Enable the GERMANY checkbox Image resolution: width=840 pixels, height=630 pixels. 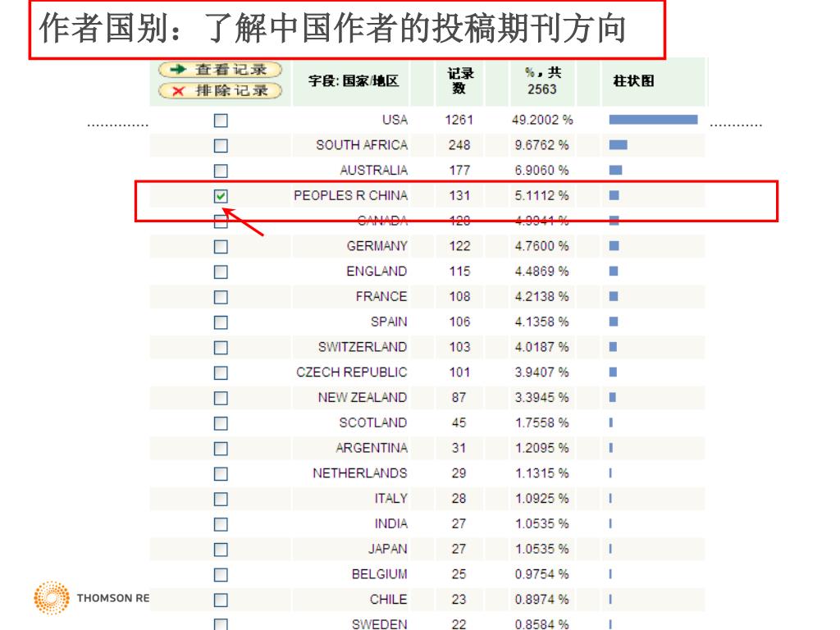[x=221, y=247]
